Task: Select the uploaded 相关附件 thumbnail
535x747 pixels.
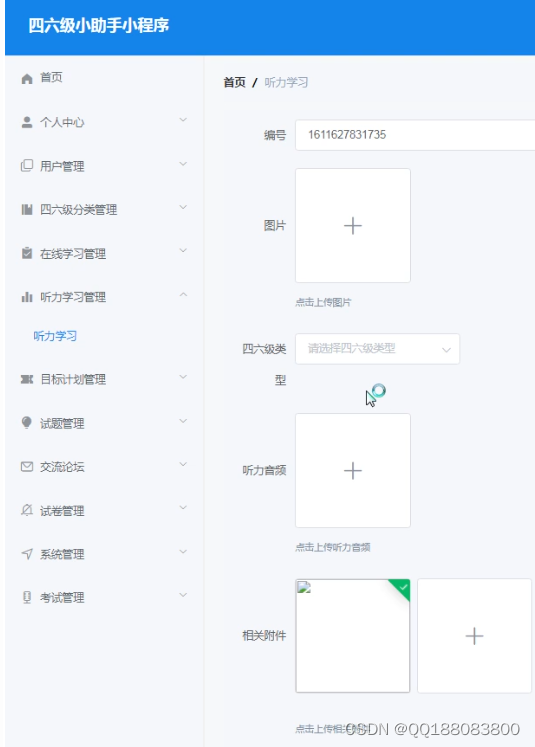Action: tap(353, 636)
